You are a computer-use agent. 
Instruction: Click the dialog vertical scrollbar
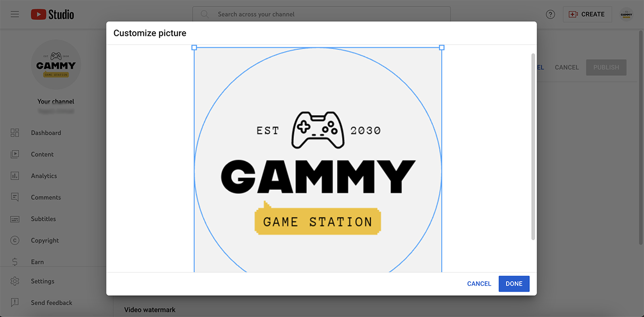[533, 146]
